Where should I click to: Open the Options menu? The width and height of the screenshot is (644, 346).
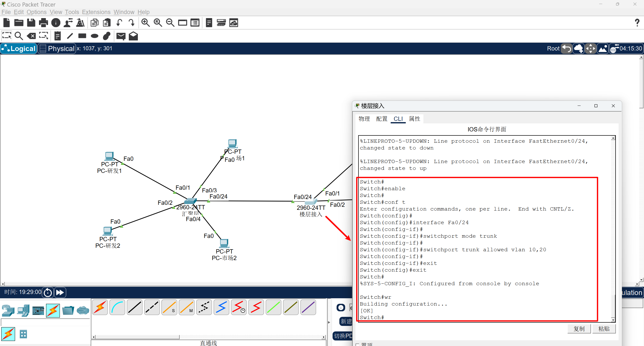click(x=36, y=12)
